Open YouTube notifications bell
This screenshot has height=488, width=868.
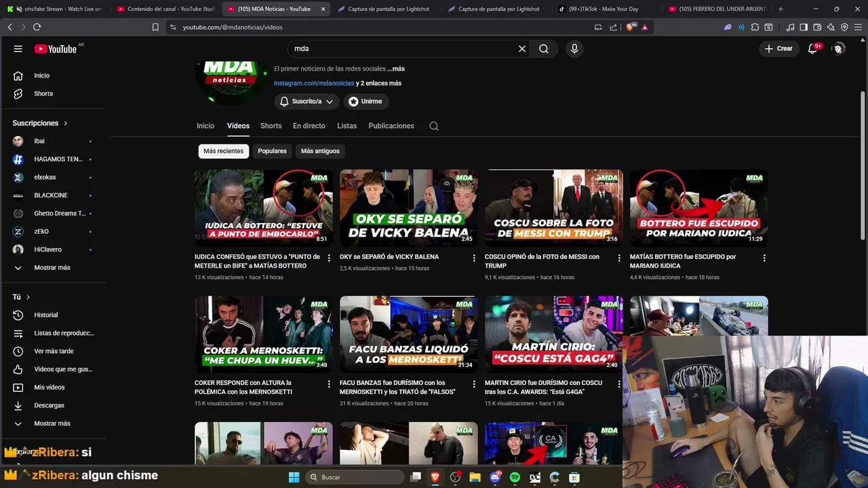(x=813, y=49)
